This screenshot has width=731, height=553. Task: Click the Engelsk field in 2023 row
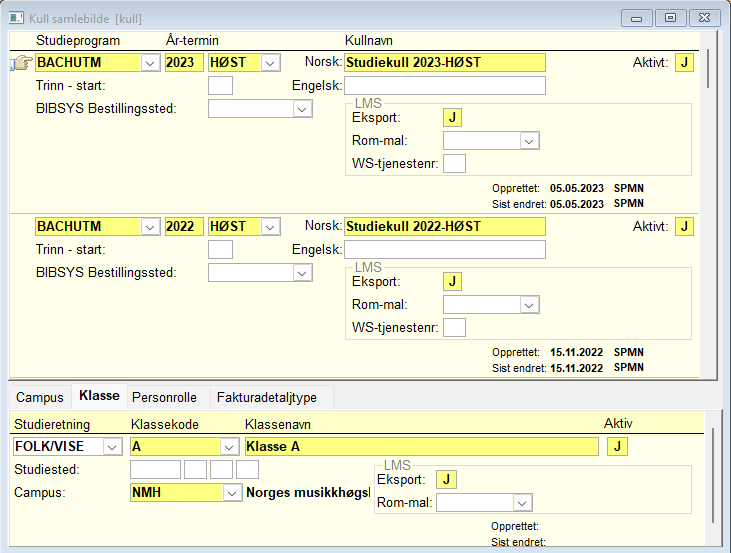(x=445, y=86)
